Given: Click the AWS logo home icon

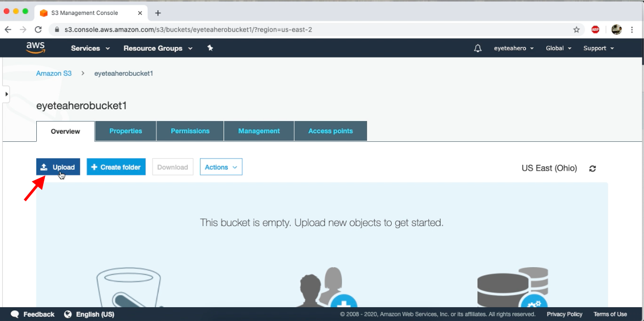Looking at the screenshot, I should pyautogui.click(x=36, y=48).
